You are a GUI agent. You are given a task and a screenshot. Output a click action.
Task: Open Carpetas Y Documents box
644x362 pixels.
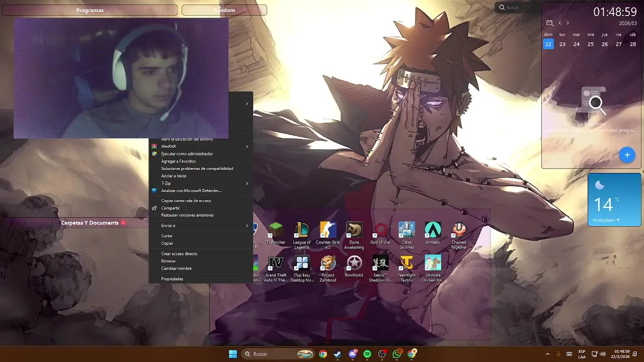click(x=90, y=223)
